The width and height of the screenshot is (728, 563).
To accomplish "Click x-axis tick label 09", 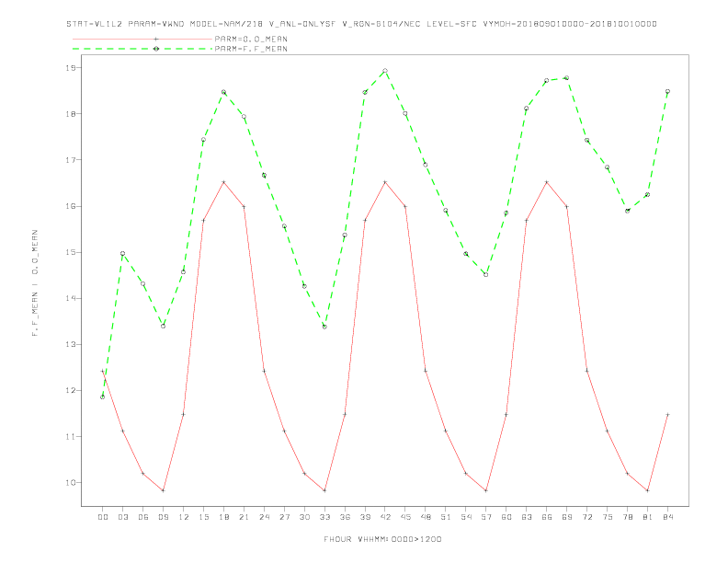I will 163,517.
